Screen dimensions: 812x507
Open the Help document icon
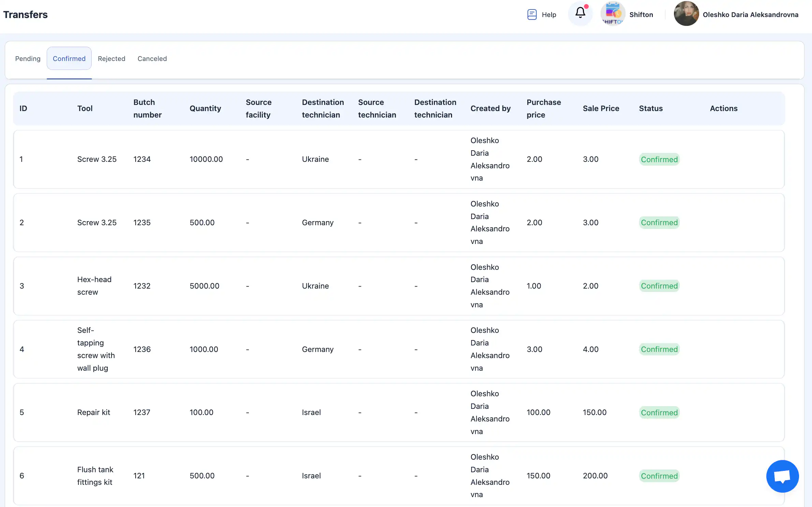coord(532,15)
